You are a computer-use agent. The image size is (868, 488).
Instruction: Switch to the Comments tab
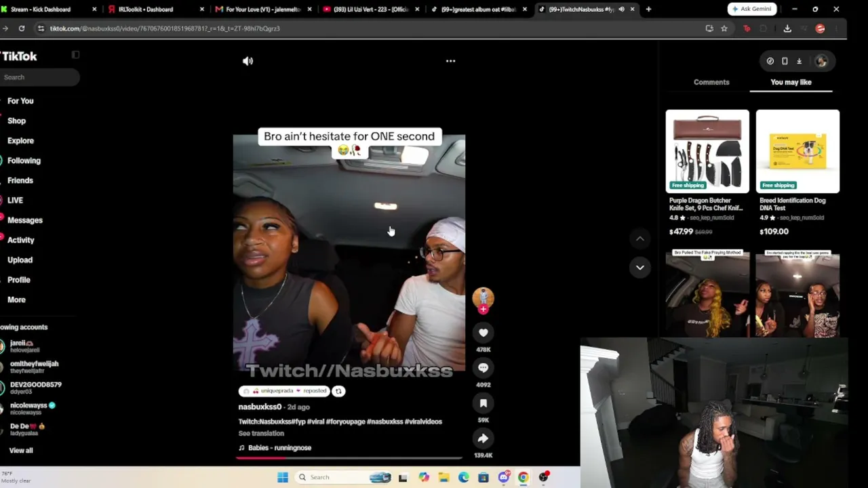point(711,82)
